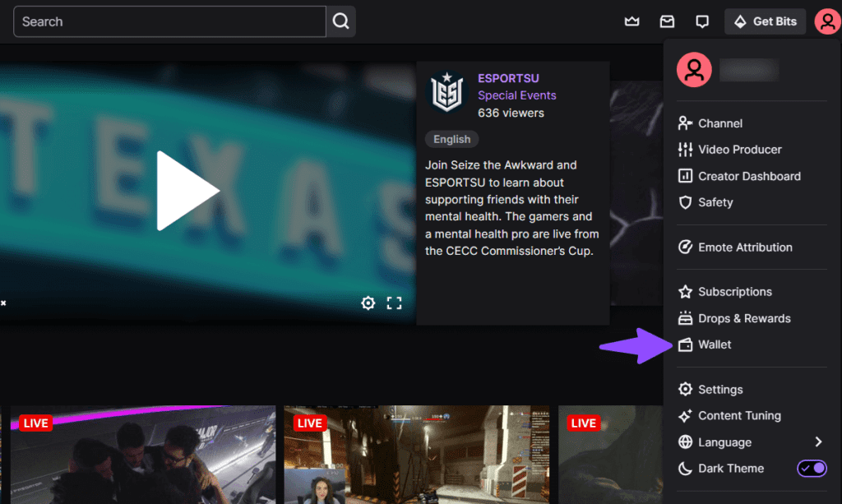Enter fullscreen on the video player
The image size is (842, 504).
394,303
